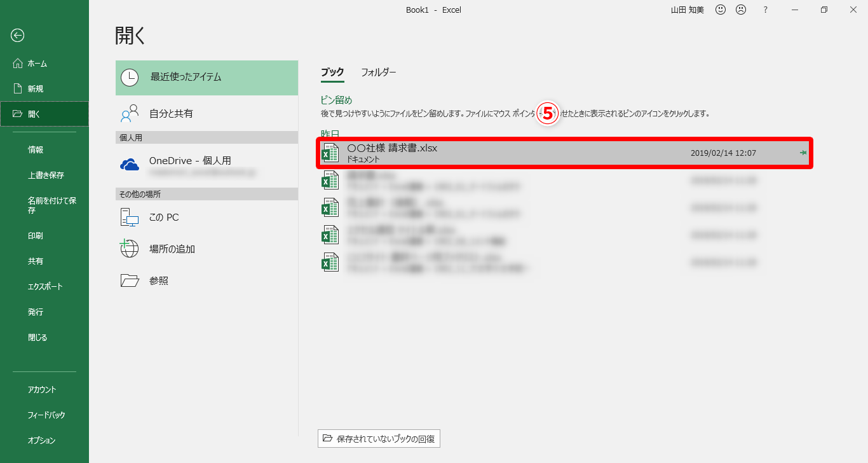Screen dimensions: 868x463
Task: Click the smiley face feedback icon
Action: [721, 10]
